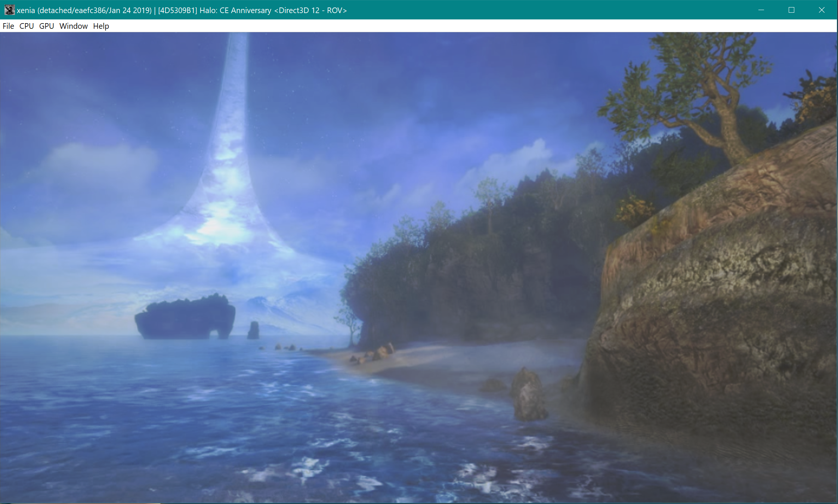838x504 pixels.
Task: Click the empty menu bar area right of Help
Action: 448,26
